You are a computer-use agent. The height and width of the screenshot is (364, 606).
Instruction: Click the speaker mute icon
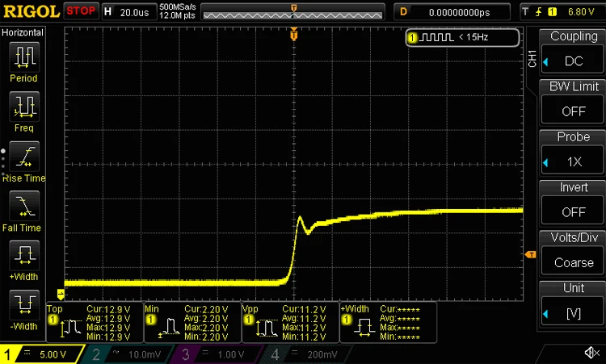click(591, 353)
